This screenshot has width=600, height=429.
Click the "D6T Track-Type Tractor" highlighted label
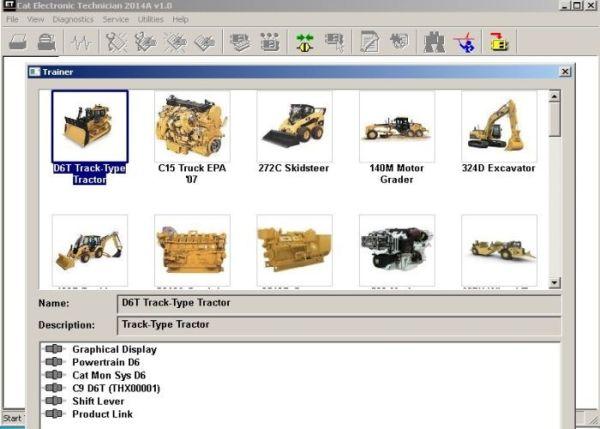pyautogui.click(x=90, y=174)
